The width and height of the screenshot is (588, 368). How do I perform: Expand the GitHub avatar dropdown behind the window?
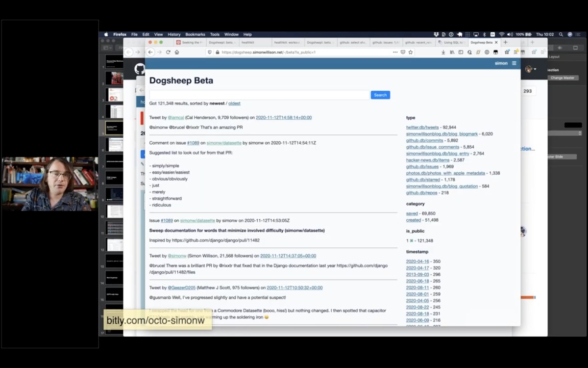point(531,70)
